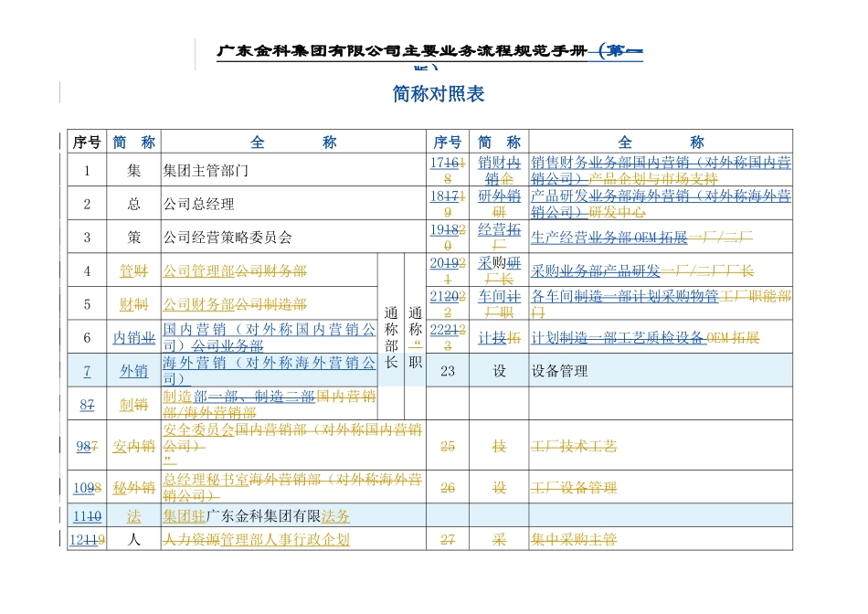The width and height of the screenshot is (868, 614).
Task: Click the abbreviation '外销' in row 7
Action: tap(134, 371)
